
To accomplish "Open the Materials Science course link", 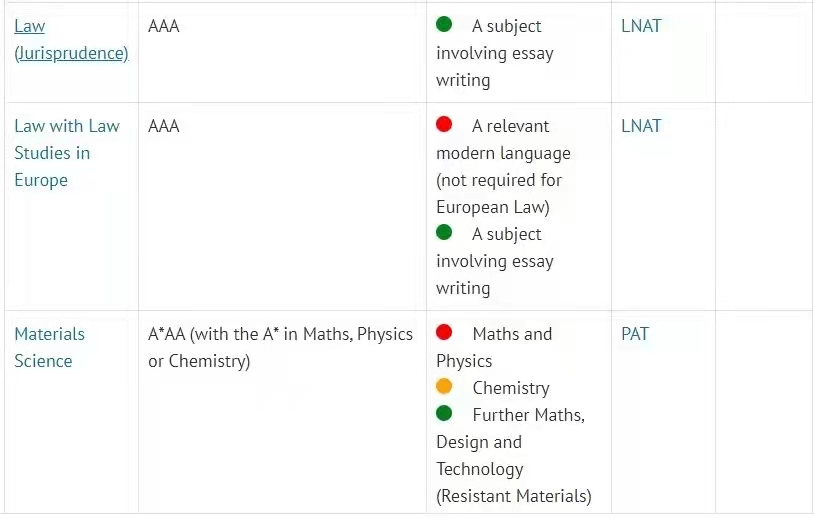I will point(49,347).
